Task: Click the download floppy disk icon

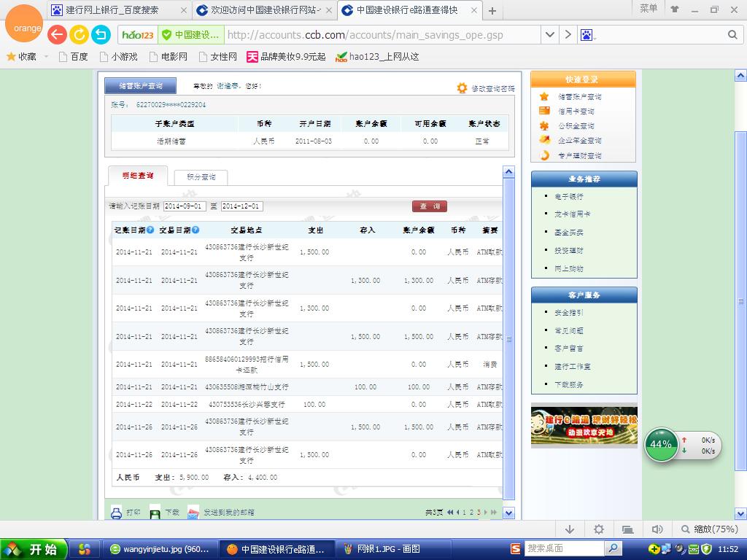Action: [x=155, y=513]
